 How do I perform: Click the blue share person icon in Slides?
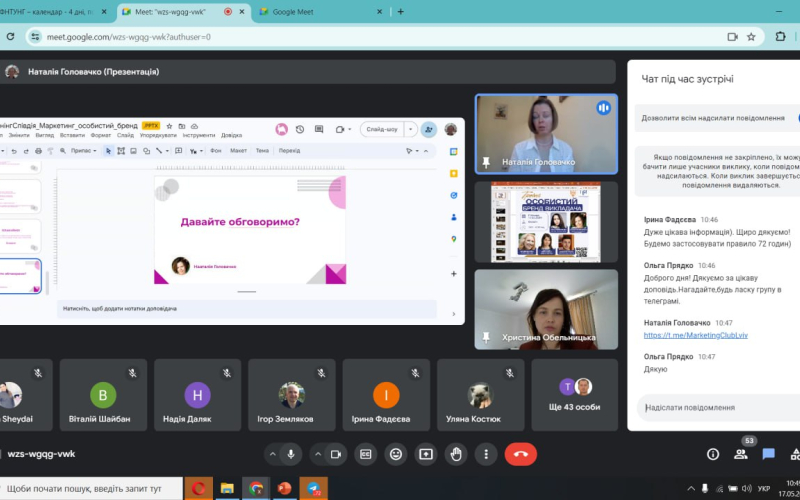429,130
